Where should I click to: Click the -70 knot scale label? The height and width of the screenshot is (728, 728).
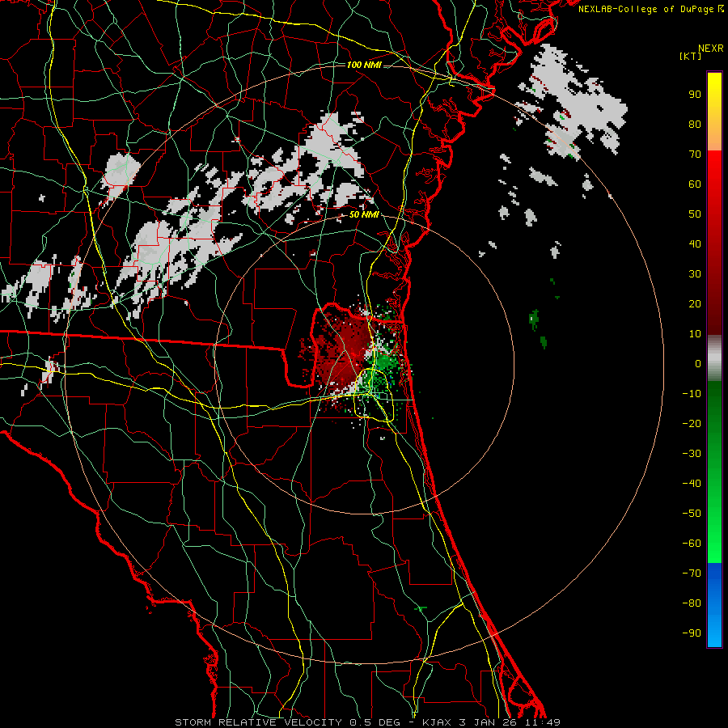coord(692,574)
